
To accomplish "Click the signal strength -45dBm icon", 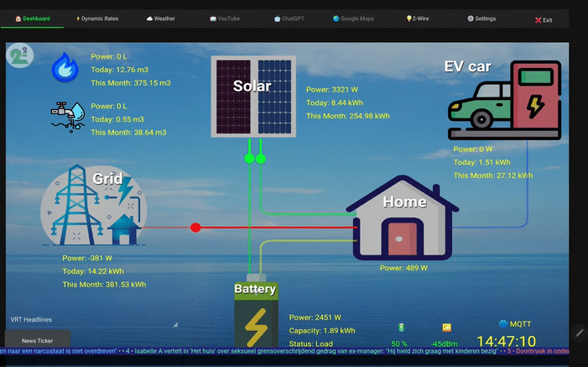I will pyautogui.click(x=447, y=327).
